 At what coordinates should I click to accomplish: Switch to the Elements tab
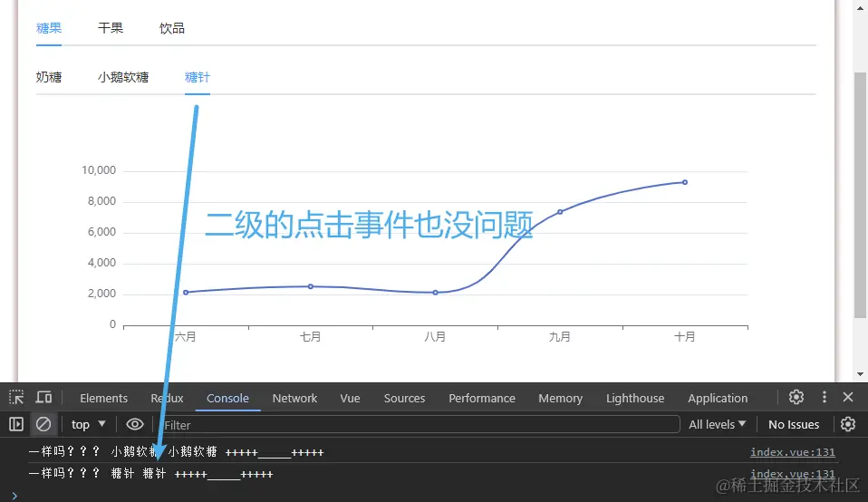pos(103,398)
